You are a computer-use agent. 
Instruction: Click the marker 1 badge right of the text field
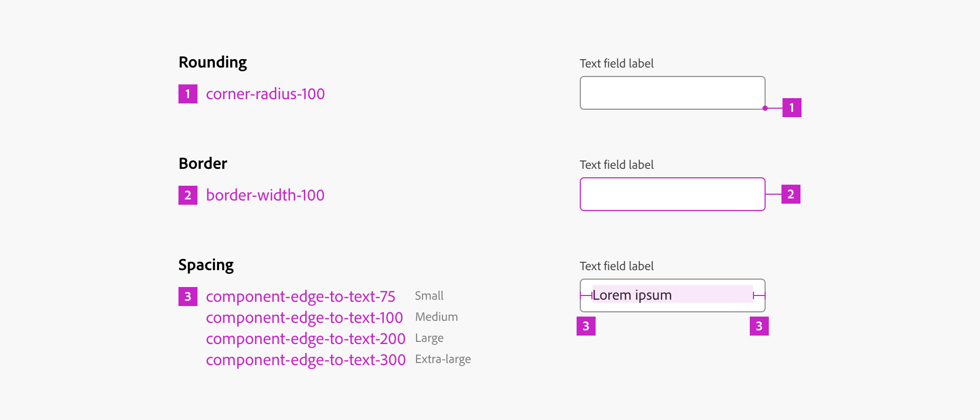[791, 108]
